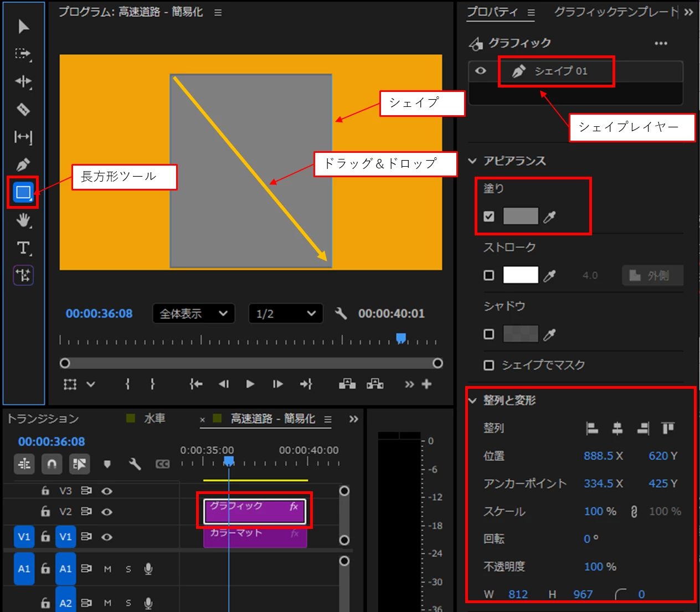Click the Generative Extend tool icon

coord(23,275)
